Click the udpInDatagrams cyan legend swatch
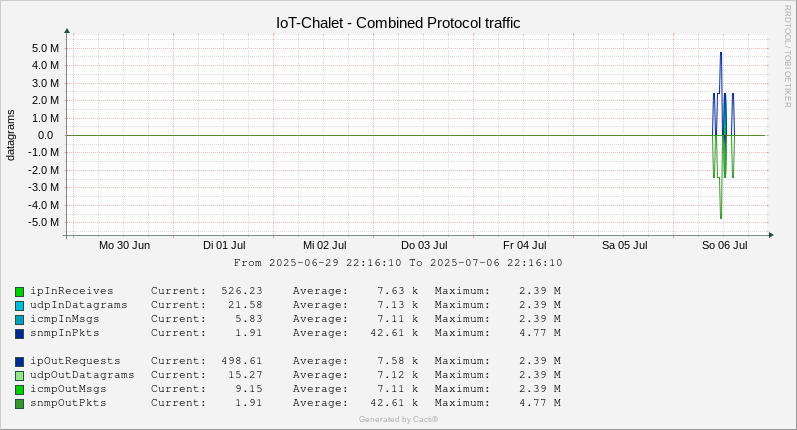Screen dimensions: 797x430 point(19,306)
